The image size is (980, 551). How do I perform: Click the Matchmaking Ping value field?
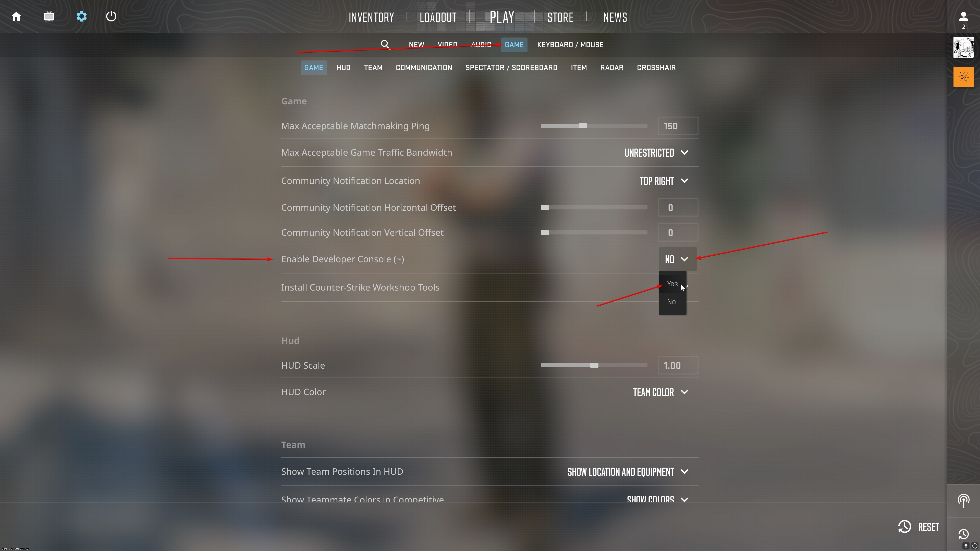[x=678, y=126]
